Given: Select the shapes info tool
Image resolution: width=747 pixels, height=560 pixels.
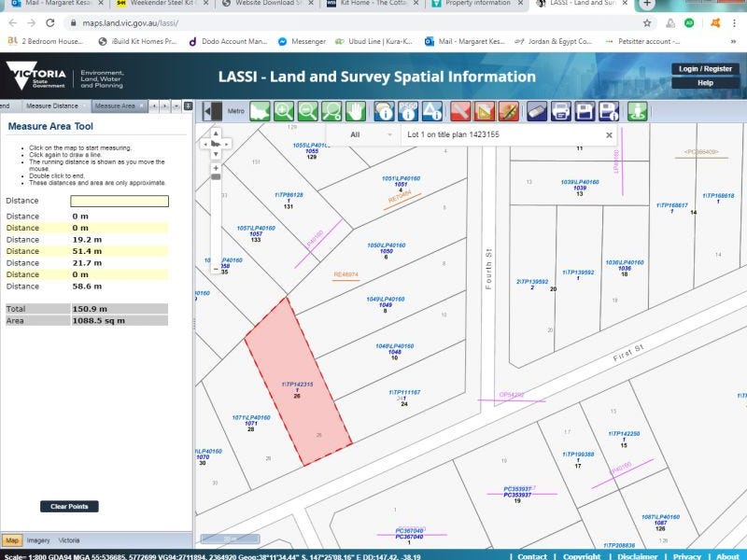Looking at the screenshot, I should pyautogui.click(x=431, y=111).
